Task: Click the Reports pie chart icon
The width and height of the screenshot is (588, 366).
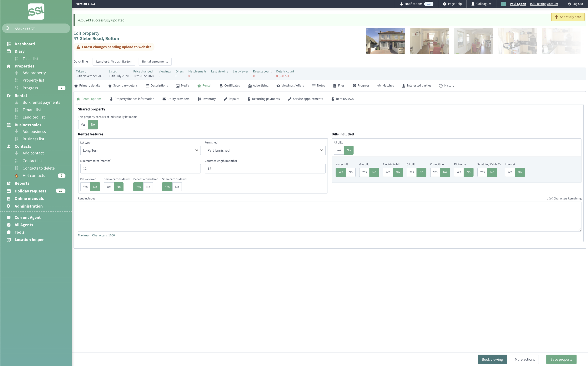Action: (9, 183)
